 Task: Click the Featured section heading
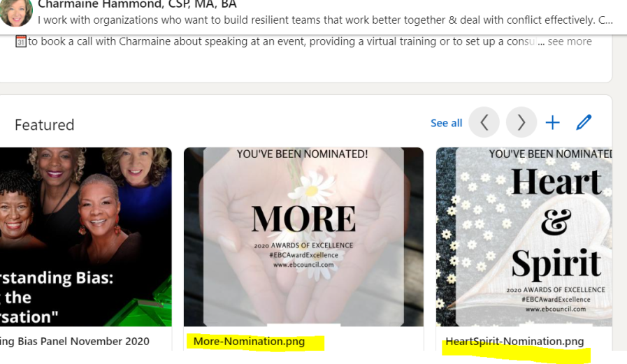click(44, 125)
